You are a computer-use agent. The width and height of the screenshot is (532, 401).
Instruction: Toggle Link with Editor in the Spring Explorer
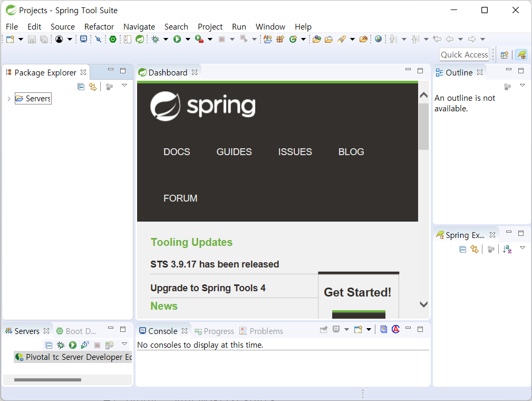[x=475, y=250]
